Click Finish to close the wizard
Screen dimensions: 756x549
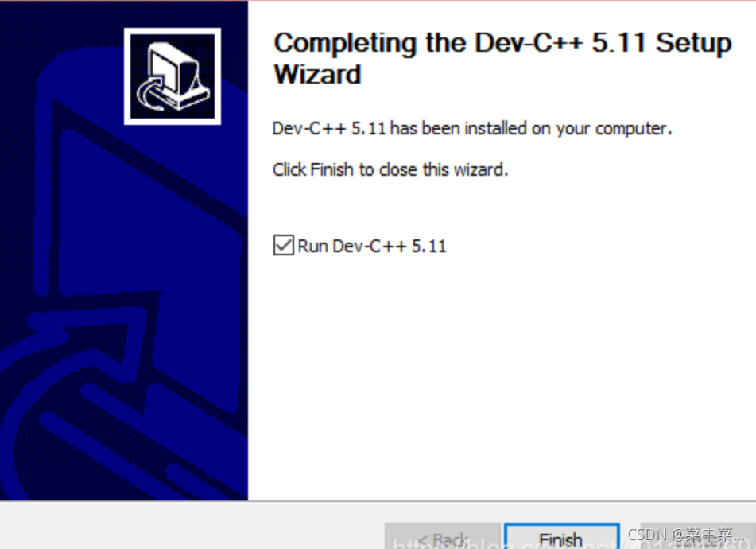coord(562,536)
